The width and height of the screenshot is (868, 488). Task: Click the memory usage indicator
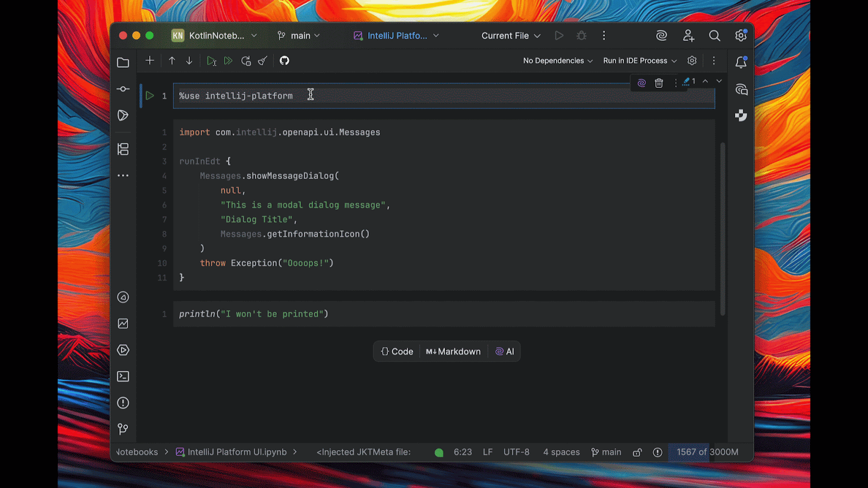click(707, 452)
